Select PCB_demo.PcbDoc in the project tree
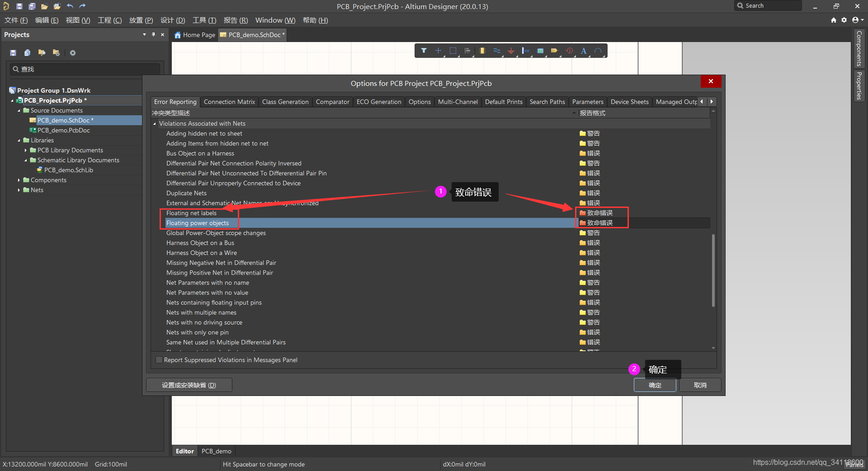 click(x=63, y=130)
